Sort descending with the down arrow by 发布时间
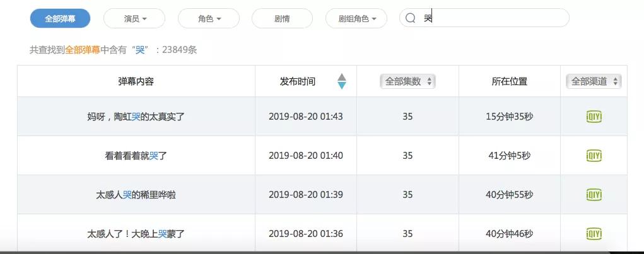Screen dimensions: 644x254 (342, 86)
